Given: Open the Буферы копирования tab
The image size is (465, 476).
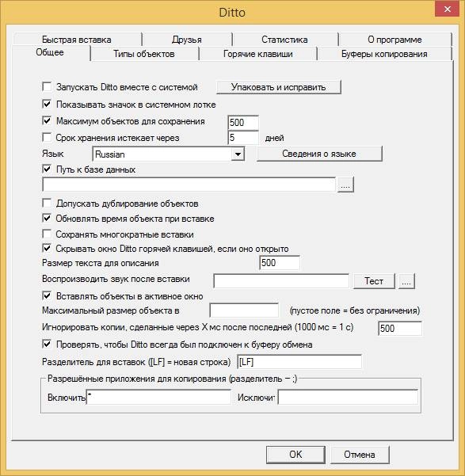Looking at the screenshot, I should click(x=384, y=54).
